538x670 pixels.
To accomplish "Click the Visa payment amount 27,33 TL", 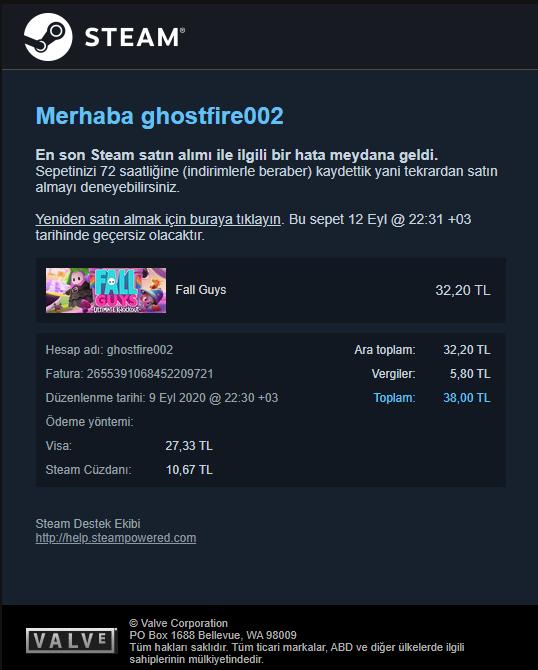I will [x=189, y=446].
